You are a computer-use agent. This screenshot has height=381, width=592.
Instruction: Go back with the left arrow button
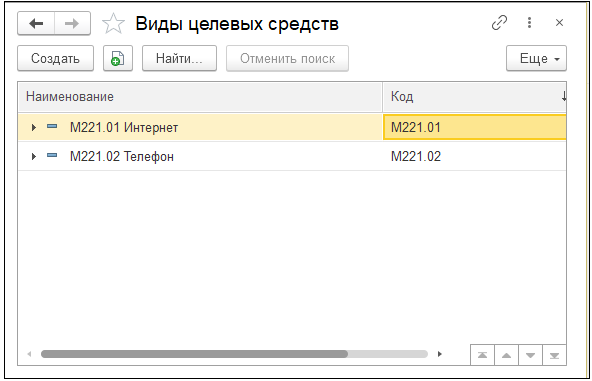point(36,23)
